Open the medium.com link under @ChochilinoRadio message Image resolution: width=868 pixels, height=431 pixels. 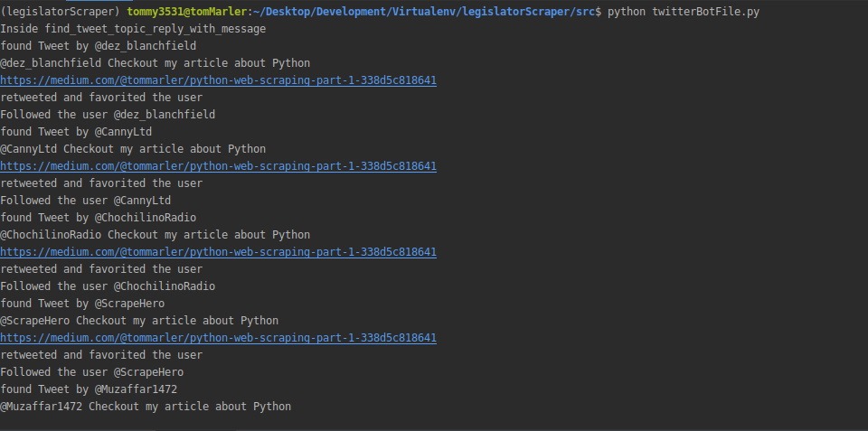(218, 252)
